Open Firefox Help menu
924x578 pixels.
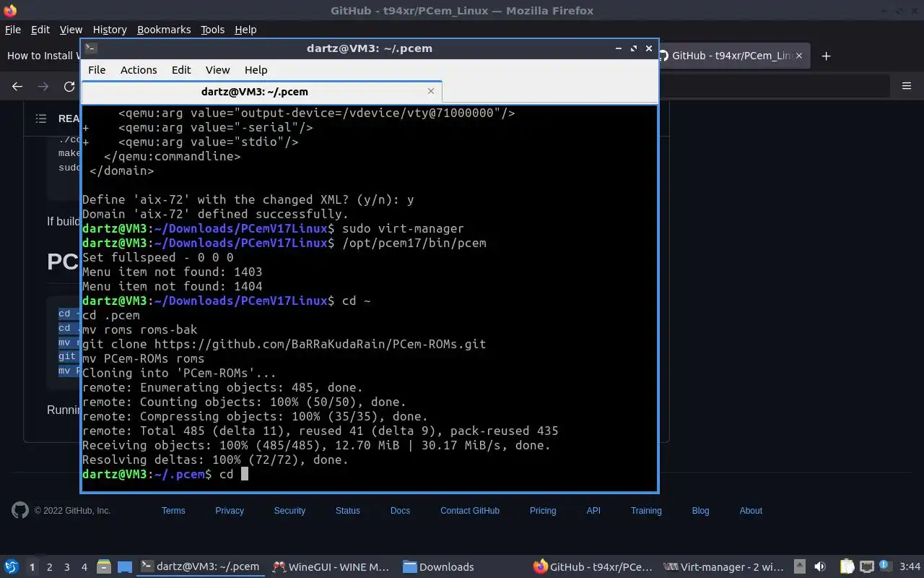[x=245, y=30]
